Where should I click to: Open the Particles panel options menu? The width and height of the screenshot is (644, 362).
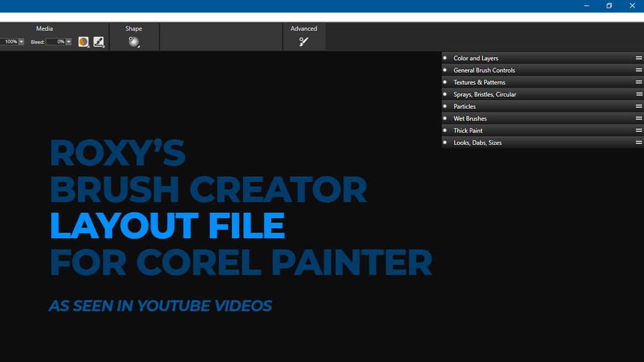(639, 106)
